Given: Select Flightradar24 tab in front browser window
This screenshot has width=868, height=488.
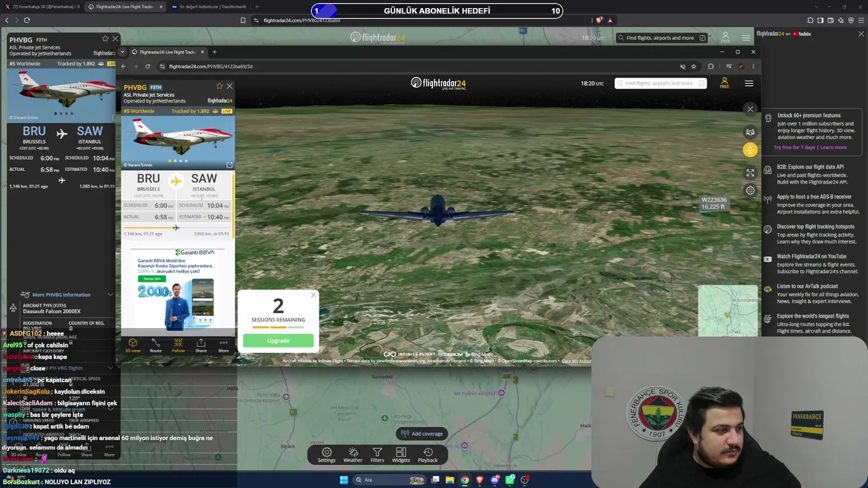Looking at the screenshot, I should click(168, 52).
